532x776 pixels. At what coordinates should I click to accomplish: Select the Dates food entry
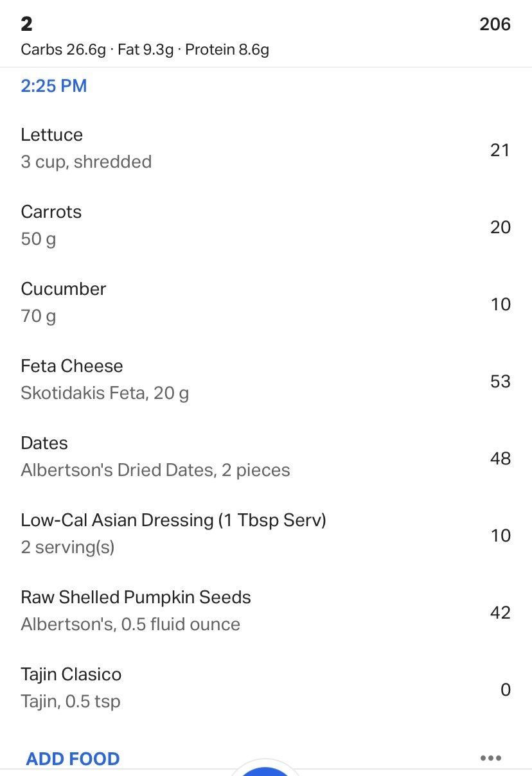tap(266, 457)
